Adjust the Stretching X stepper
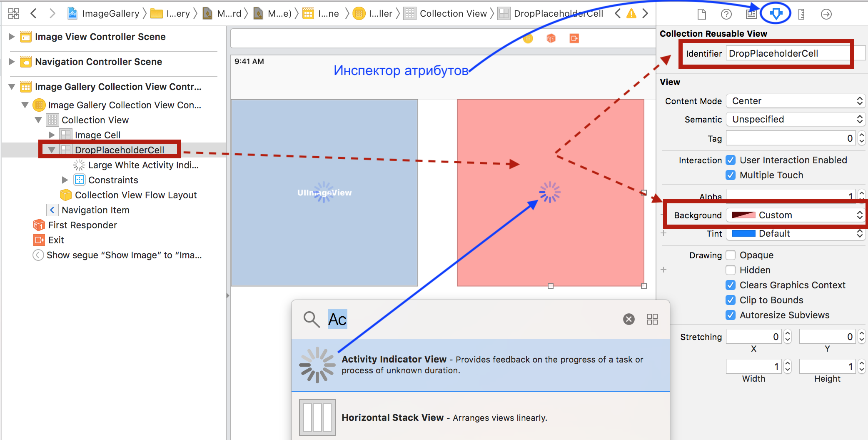 tap(787, 337)
